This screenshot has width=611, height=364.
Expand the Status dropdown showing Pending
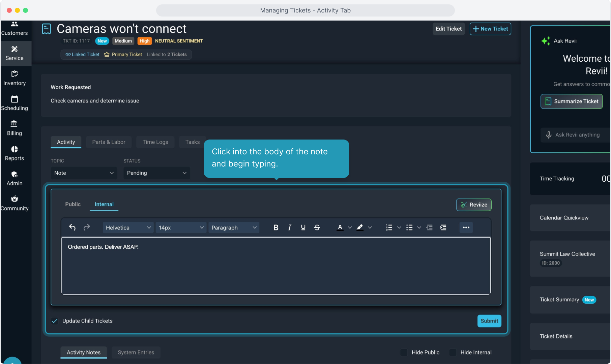coord(156,173)
